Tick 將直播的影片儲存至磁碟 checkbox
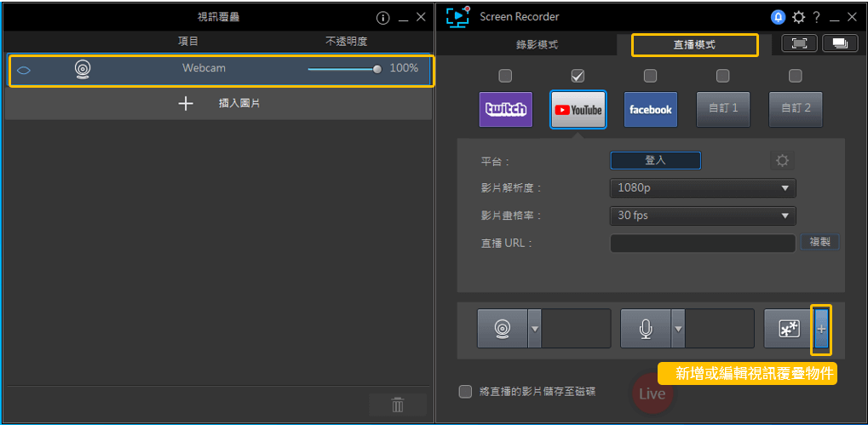Viewport: 868px width, 425px height. 466,391
